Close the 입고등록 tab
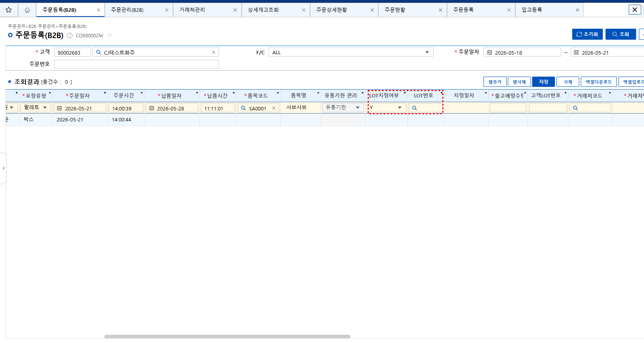Viewport: 644px width, 343px height. [x=577, y=10]
